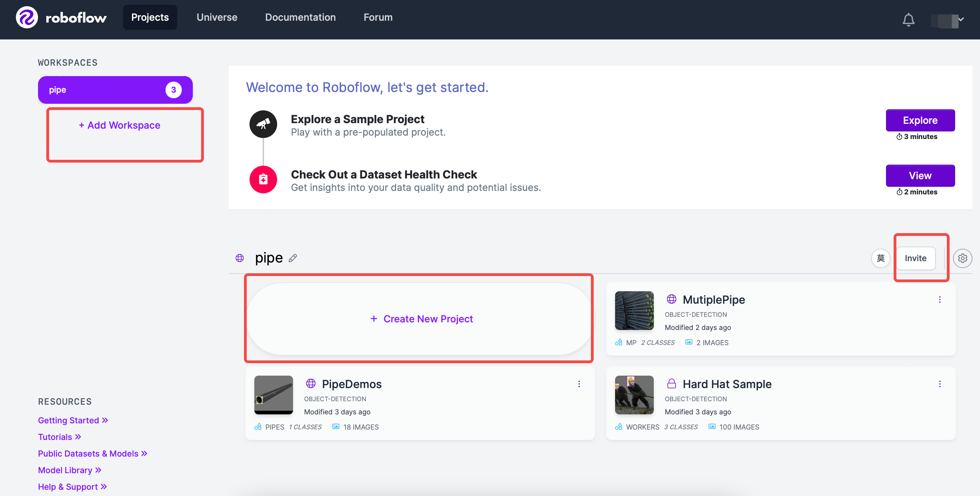This screenshot has height=496, width=980.
Task: Open PipeDemos project three-dot menu
Action: click(579, 384)
